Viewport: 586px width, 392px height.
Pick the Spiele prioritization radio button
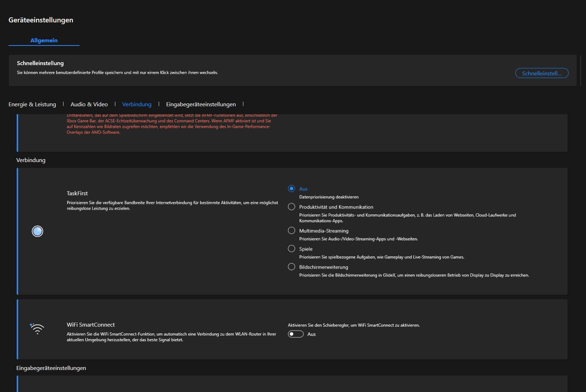[x=291, y=249]
